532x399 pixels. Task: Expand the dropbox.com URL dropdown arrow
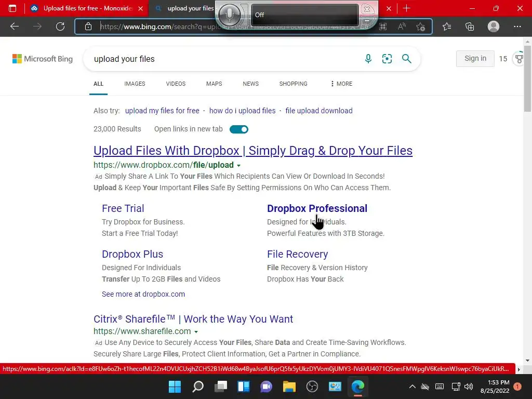[x=238, y=166]
